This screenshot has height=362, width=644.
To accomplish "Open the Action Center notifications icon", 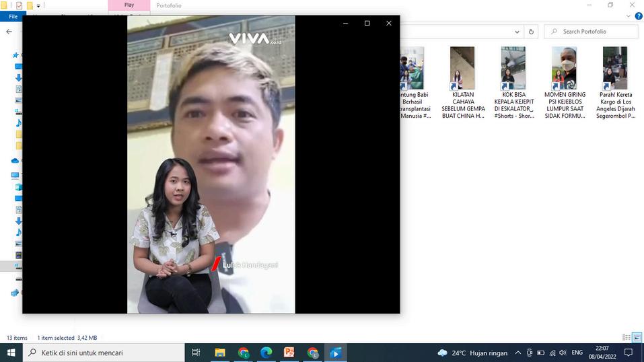I will click(629, 353).
